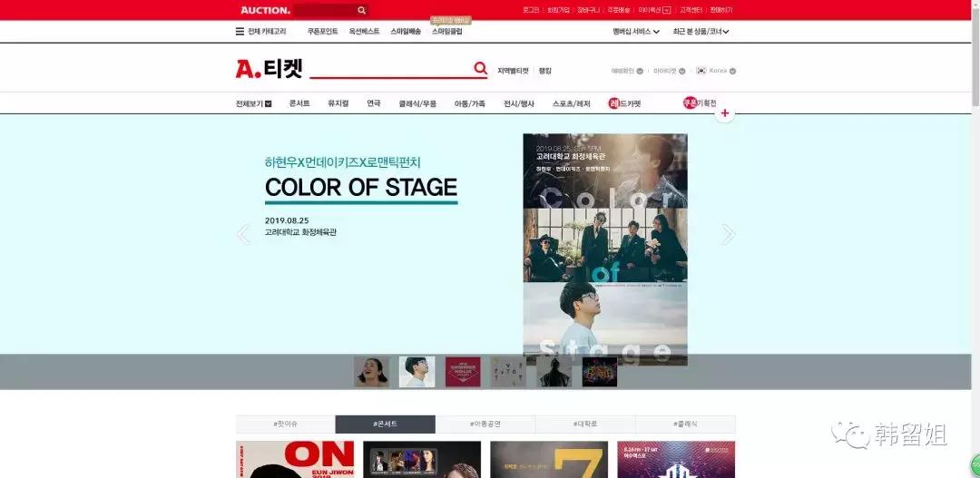This screenshot has width=980, height=478.
Task: Select the 연극 category
Action: [374, 103]
